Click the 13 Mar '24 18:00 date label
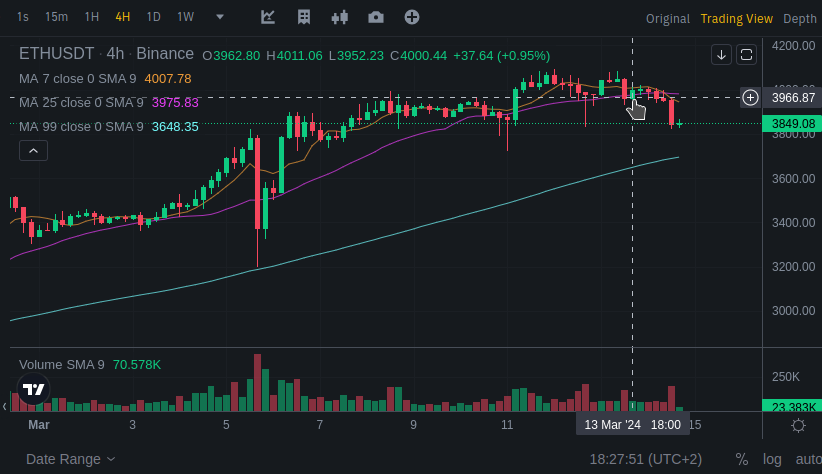Viewport: 822px width, 474px height. [633, 425]
